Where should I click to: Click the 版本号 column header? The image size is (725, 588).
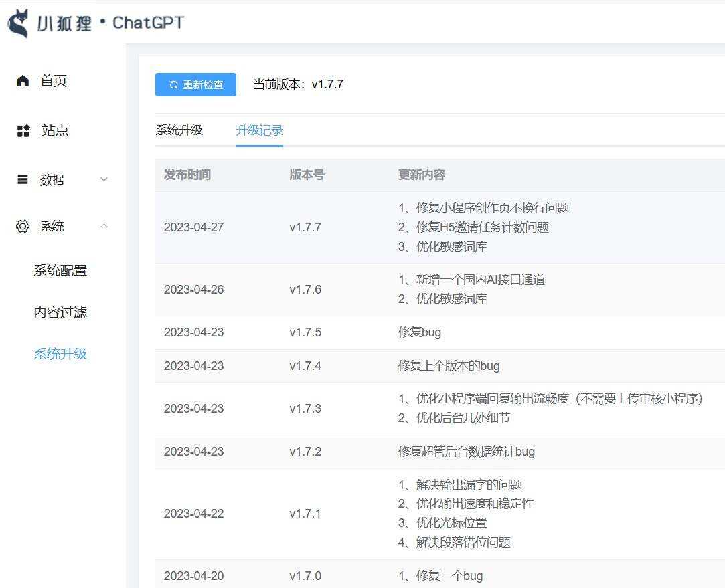point(307,175)
